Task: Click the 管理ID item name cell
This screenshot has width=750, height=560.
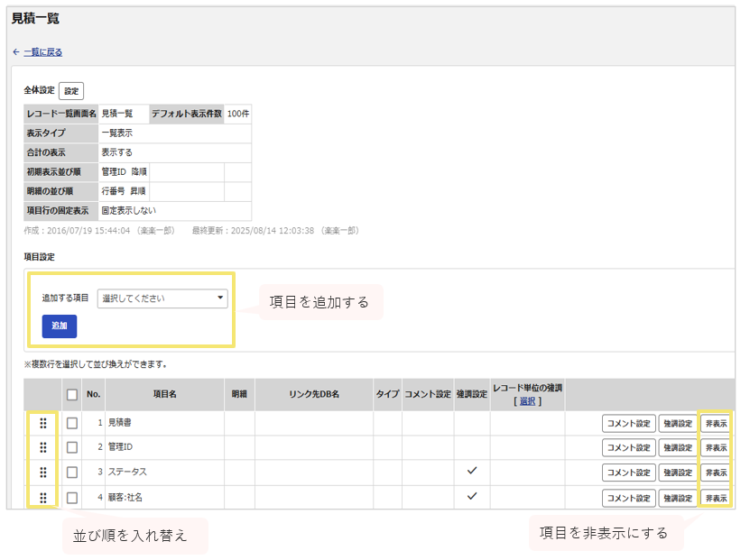Action: (x=165, y=447)
